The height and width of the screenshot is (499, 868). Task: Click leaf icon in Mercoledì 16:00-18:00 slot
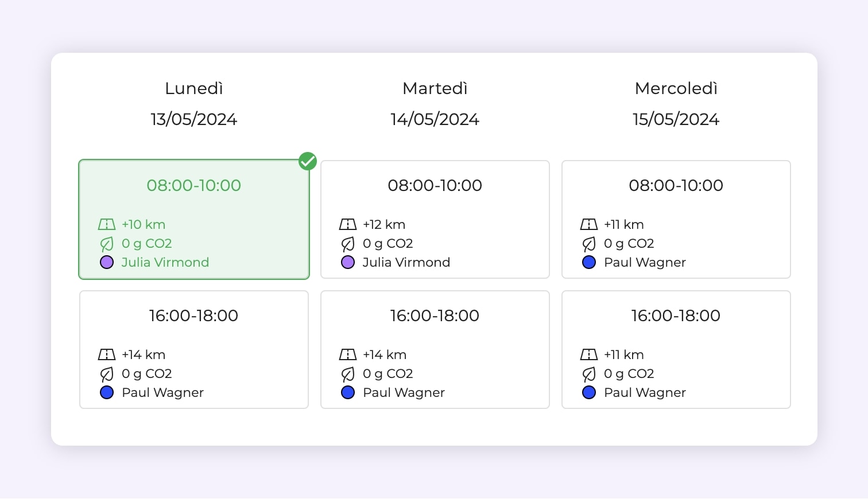(589, 374)
